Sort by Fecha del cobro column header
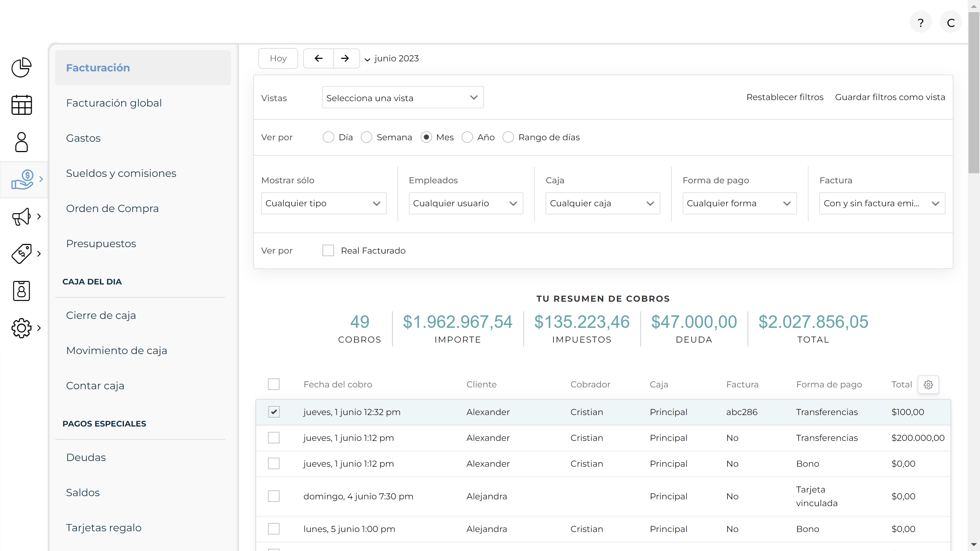The width and height of the screenshot is (980, 551). (338, 384)
